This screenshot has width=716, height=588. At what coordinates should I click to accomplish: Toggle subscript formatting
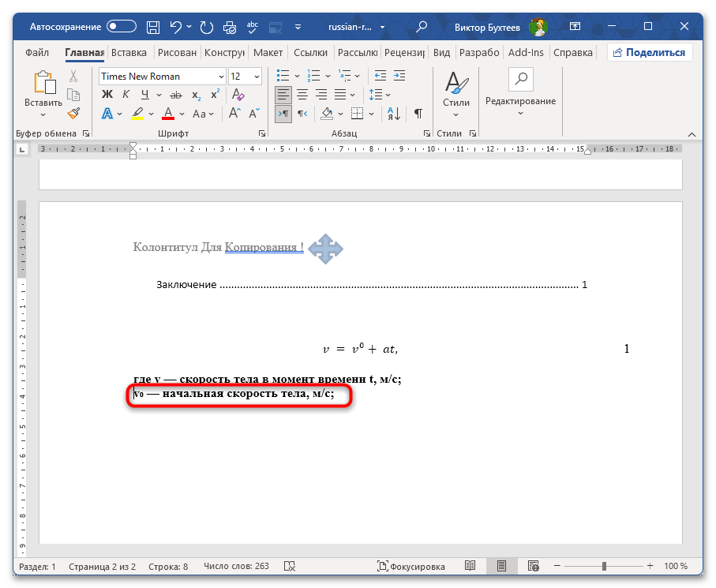point(196,95)
